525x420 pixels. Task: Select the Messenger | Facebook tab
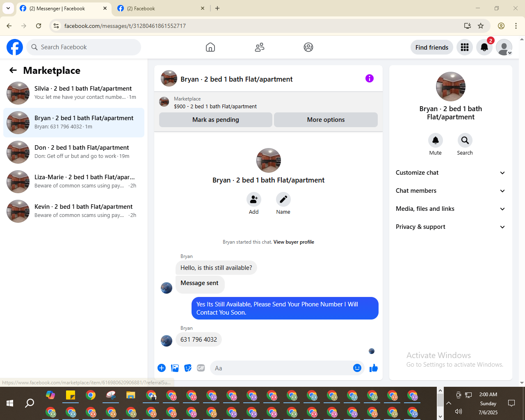(64, 8)
